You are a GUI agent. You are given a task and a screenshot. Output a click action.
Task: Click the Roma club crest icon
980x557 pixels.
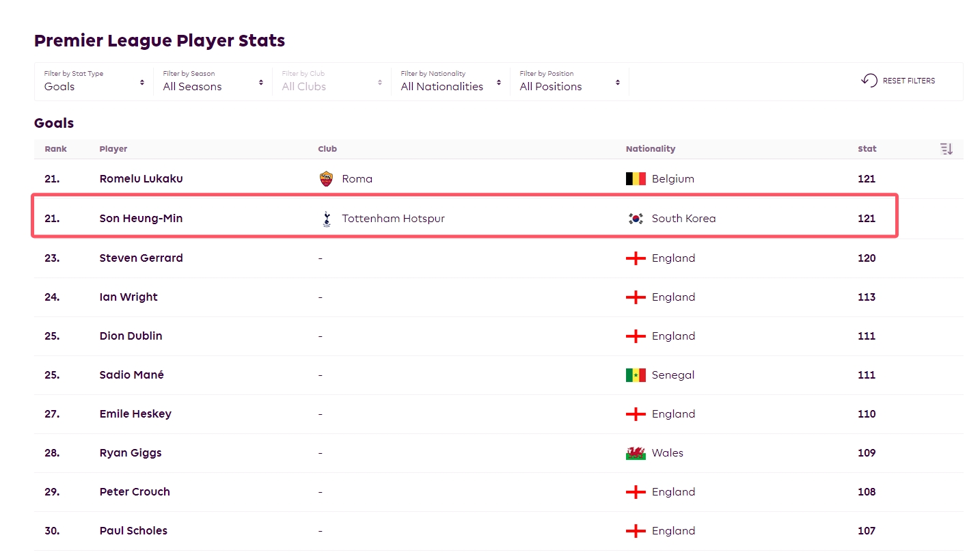tap(327, 179)
